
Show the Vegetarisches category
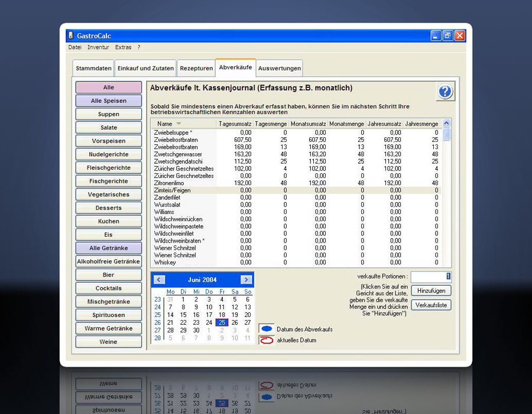[109, 195]
